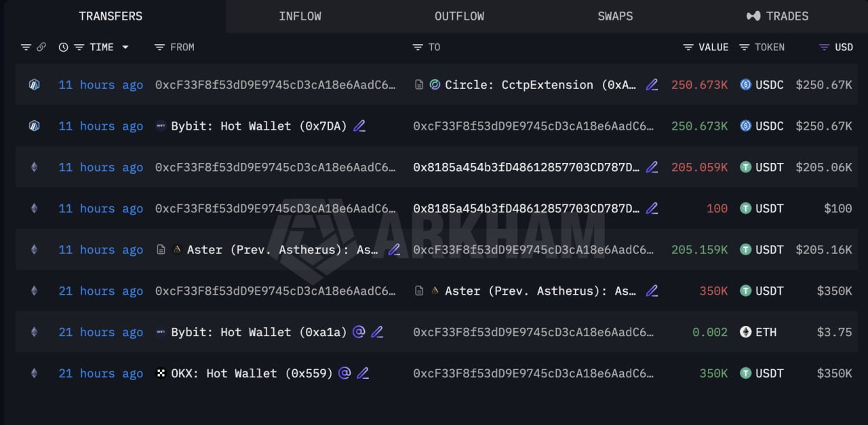Click the Arbitrum chain icon on first row
Image resolution: width=868 pixels, height=425 pixels.
[x=34, y=85]
